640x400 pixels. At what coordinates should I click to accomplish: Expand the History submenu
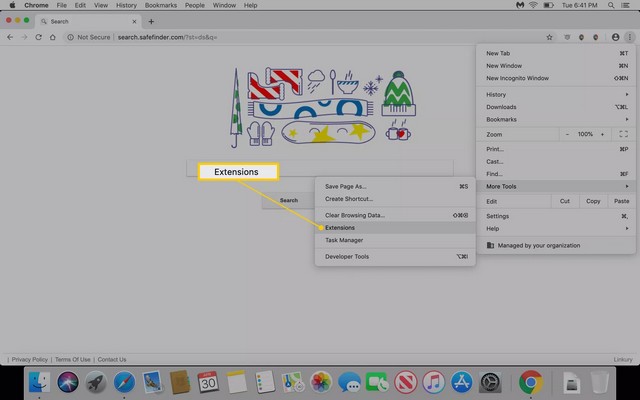pyautogui.click(x=555, y=95)
